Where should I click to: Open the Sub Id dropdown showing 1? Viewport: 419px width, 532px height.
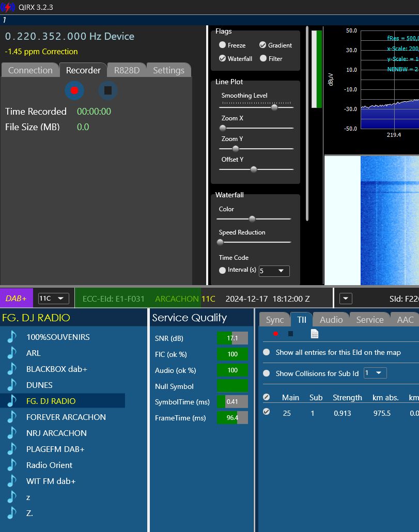[x=375, y=373]
